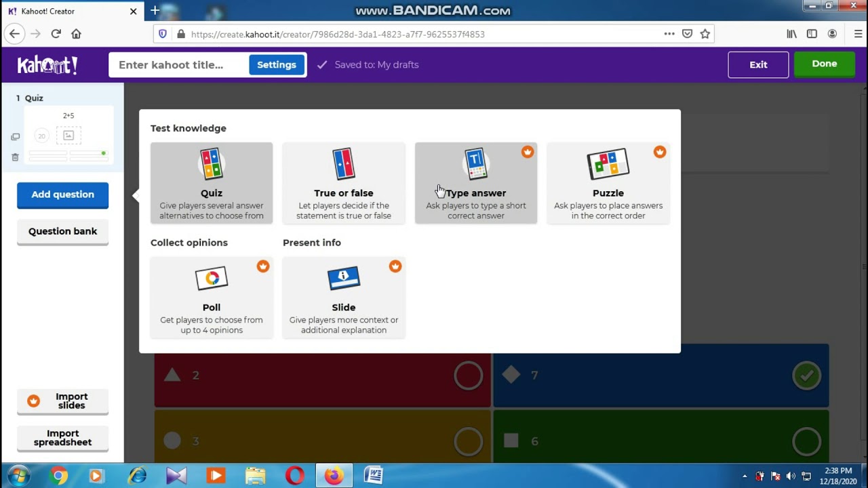Mark answer 6 as correct

tap(806, 441)
